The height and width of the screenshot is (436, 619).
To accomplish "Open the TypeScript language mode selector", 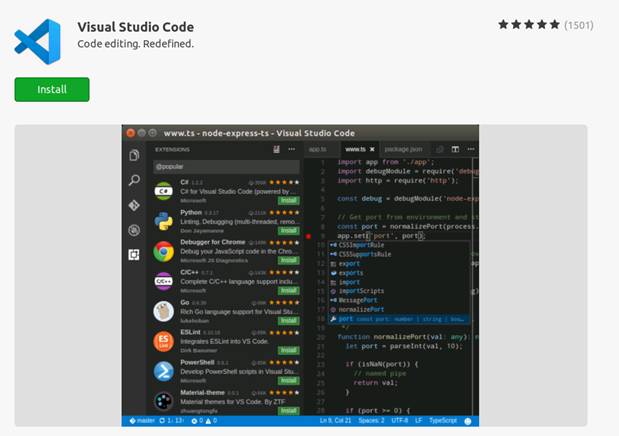I will click(443, 421).
